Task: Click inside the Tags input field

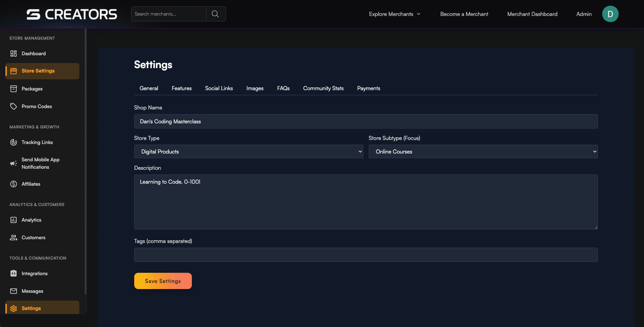Action: [x=366, y=255]
